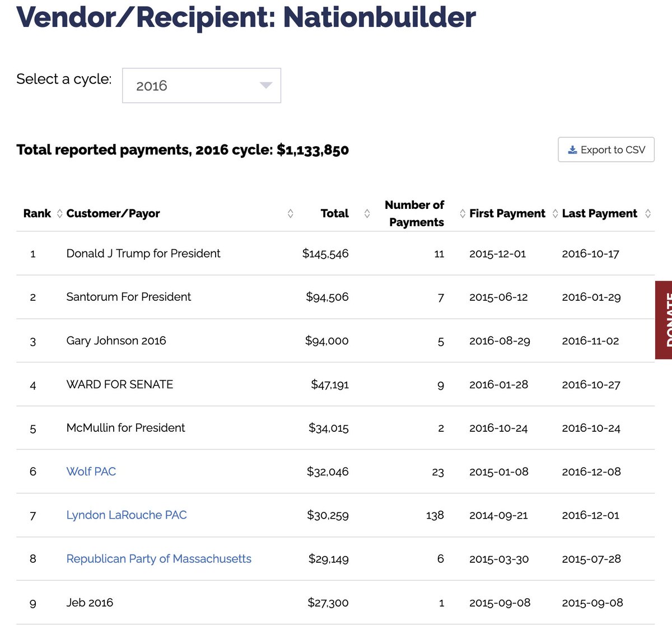Image resolution: width=672 pixels, height=625 pixels.
Task: Sort by First Payment column arrows
Action: (556, 213)
